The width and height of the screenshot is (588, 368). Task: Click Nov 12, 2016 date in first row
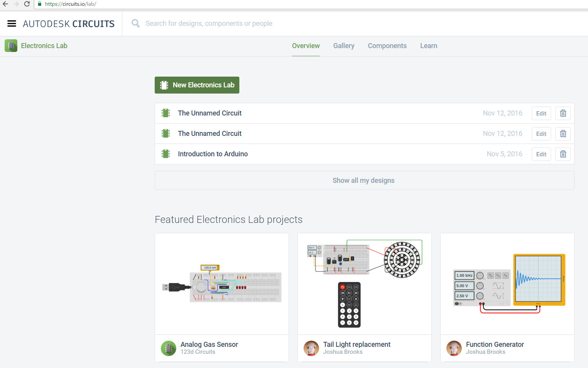tap(503, 113)
